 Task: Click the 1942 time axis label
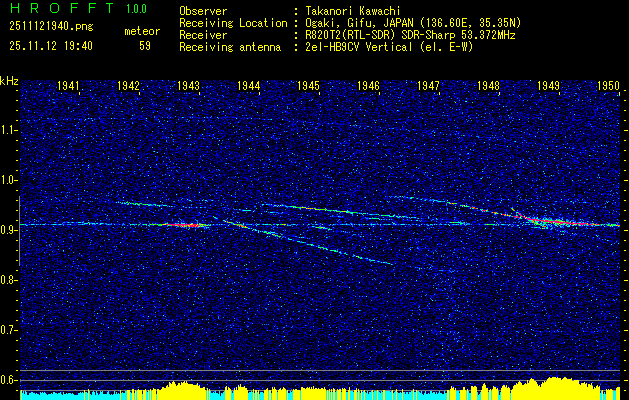tap(128, 85)
